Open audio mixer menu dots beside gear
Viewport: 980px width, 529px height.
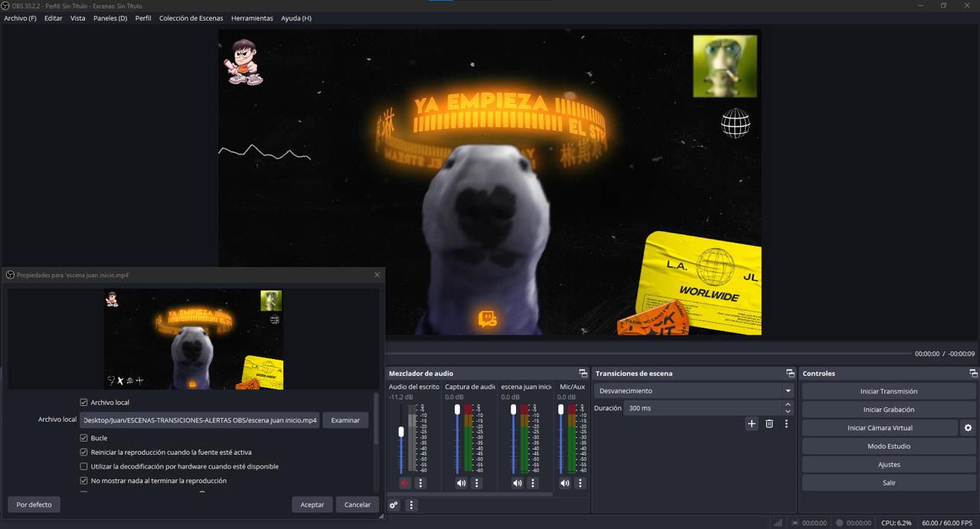click(x=411, y=505)
